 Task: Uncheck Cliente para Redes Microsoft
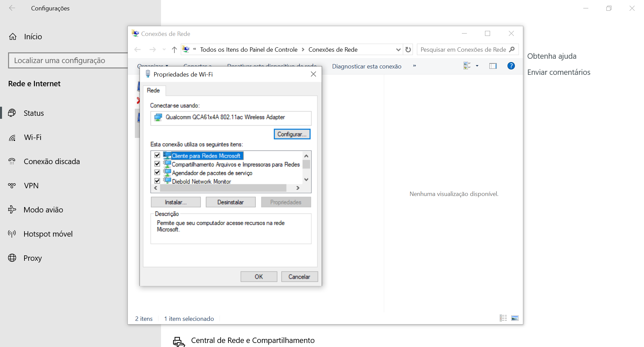click(x=157, y=155)
